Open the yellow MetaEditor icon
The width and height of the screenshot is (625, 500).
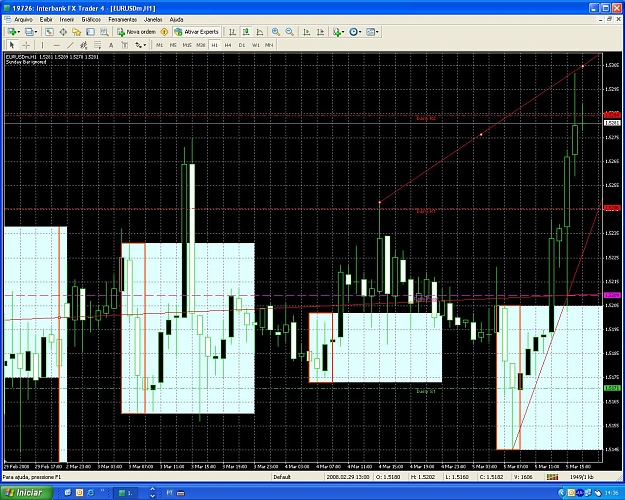164,32
